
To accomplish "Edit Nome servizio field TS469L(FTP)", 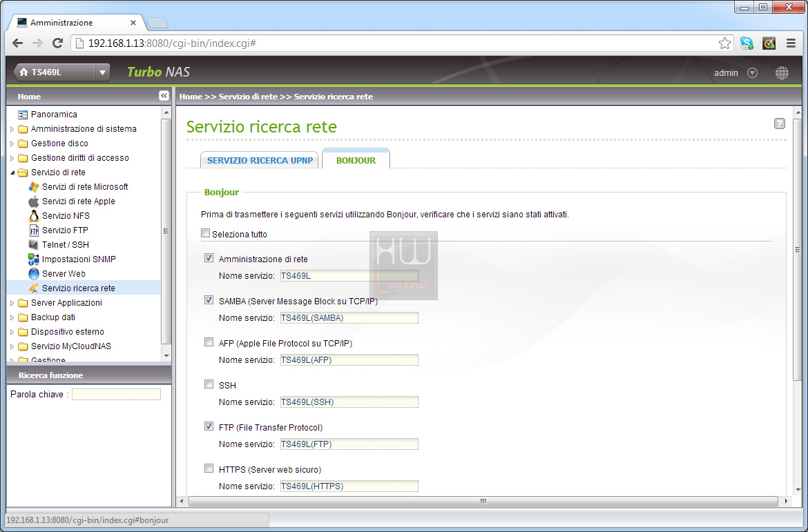I will (x=349, y=444).
